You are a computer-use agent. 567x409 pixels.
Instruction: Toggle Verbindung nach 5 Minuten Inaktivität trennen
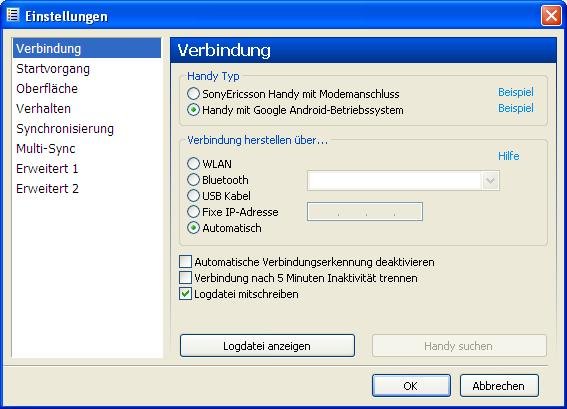(186, 278)
